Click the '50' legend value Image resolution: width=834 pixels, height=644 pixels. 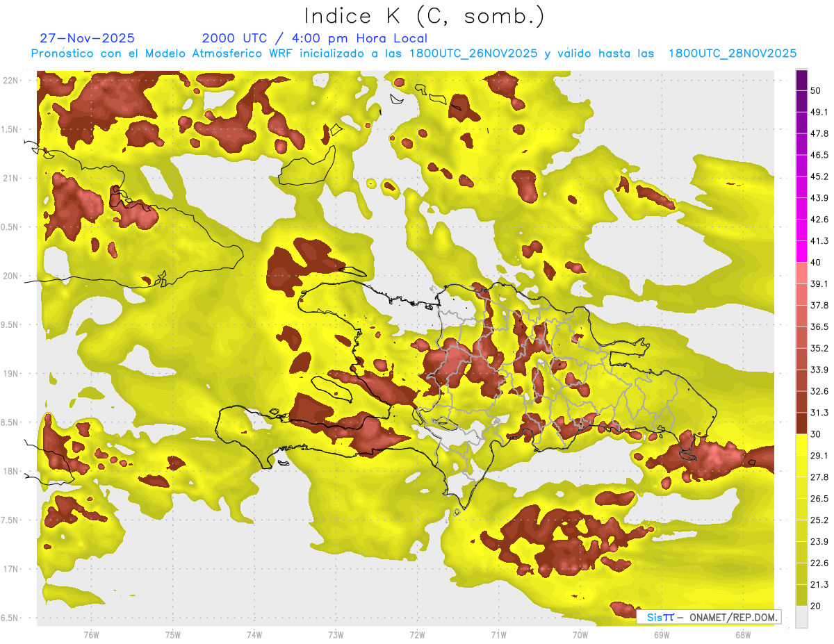[816, 90]
